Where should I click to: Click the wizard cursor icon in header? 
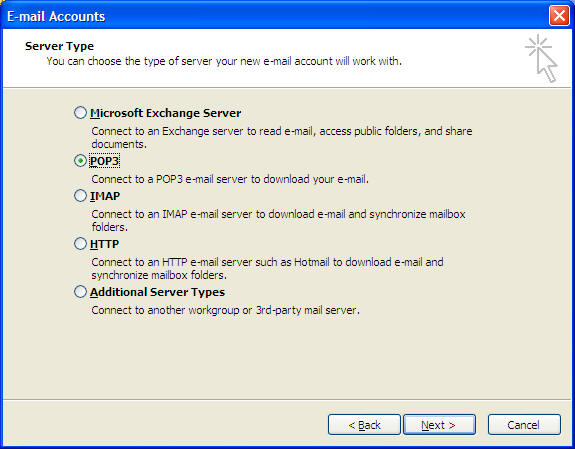tap(541, 58)
